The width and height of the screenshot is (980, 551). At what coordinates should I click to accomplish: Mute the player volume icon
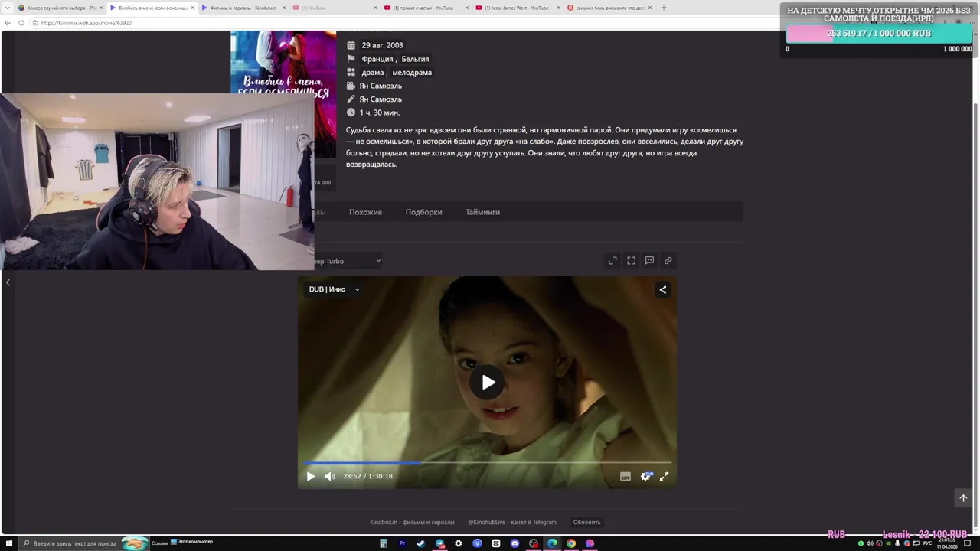point(329,476)
